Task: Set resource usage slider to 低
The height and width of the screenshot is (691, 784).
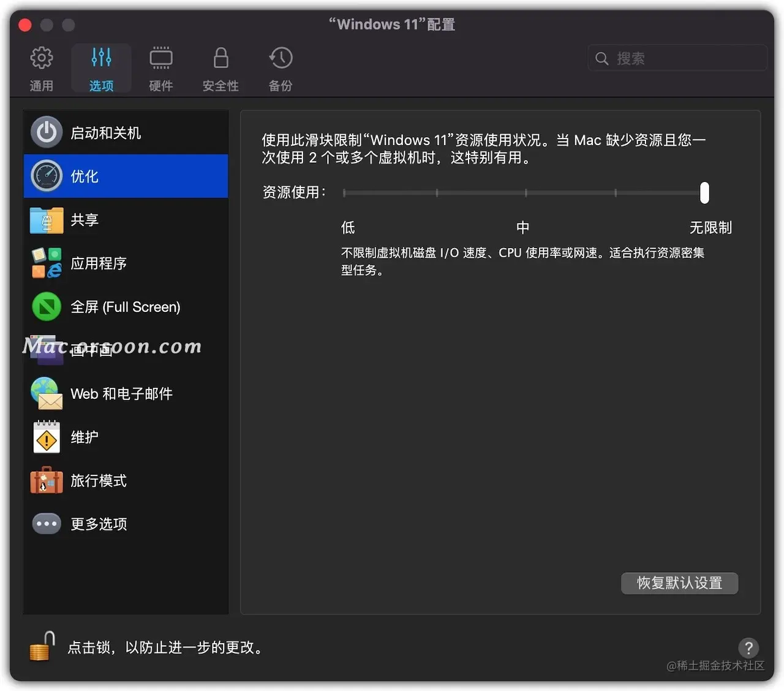Action: (x=344, y=193)
